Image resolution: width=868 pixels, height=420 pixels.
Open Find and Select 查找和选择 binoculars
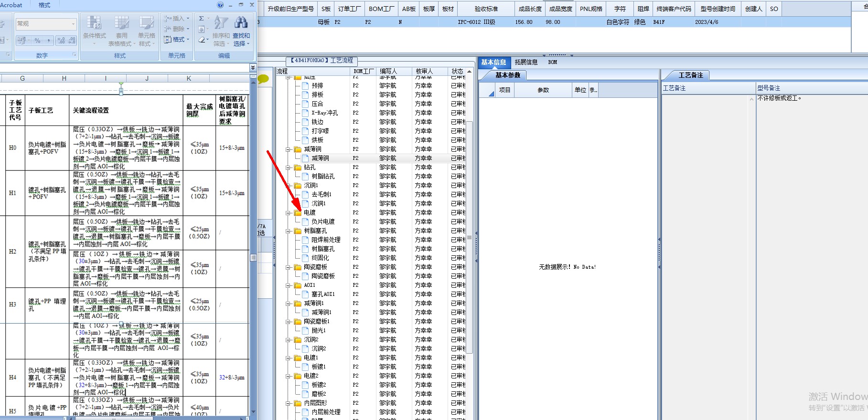(x=241, y=31)
